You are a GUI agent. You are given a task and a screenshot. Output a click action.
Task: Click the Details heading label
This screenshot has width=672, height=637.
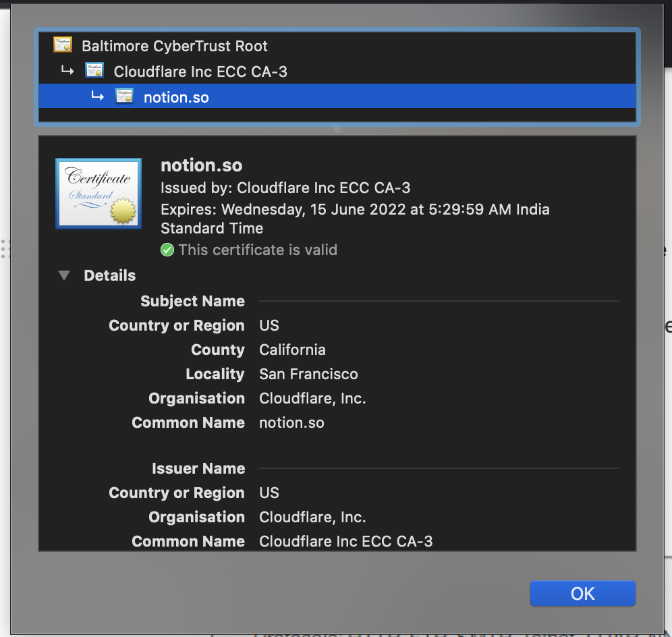(110, 275)
